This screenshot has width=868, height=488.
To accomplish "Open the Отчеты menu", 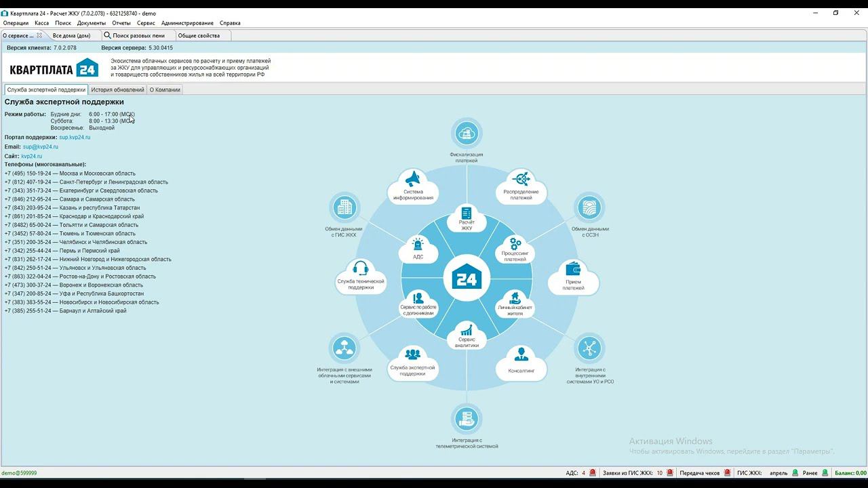I will [121, 23].
